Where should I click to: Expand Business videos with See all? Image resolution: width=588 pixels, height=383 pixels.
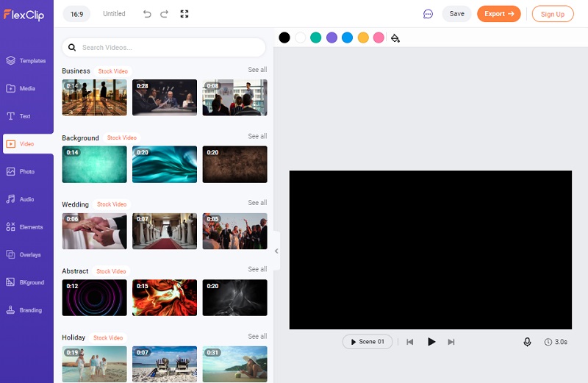point(257,70)
